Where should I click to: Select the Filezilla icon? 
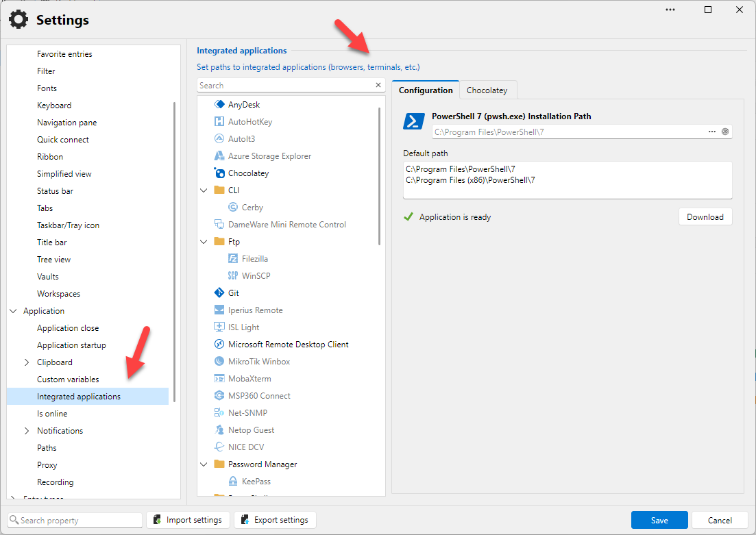(x=233, y=258)
